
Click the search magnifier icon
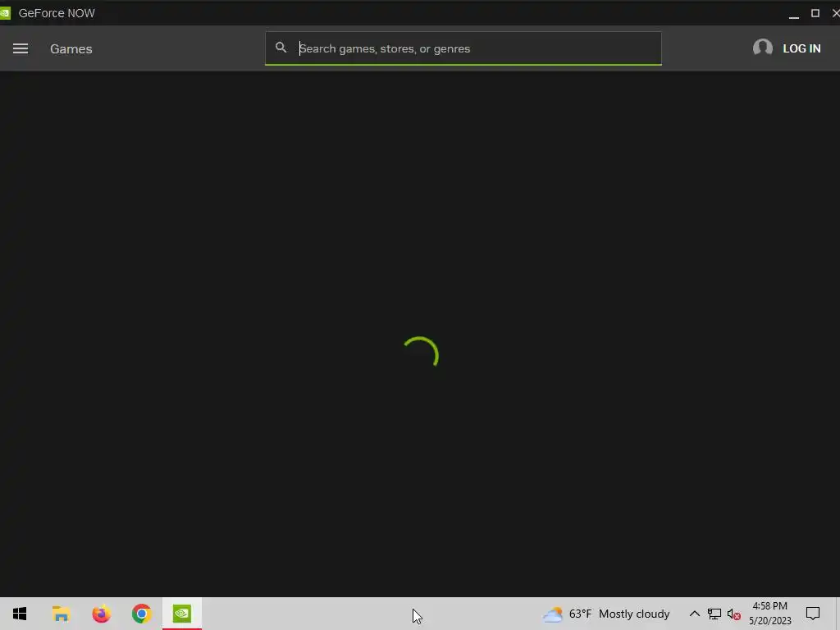point(281,48)
